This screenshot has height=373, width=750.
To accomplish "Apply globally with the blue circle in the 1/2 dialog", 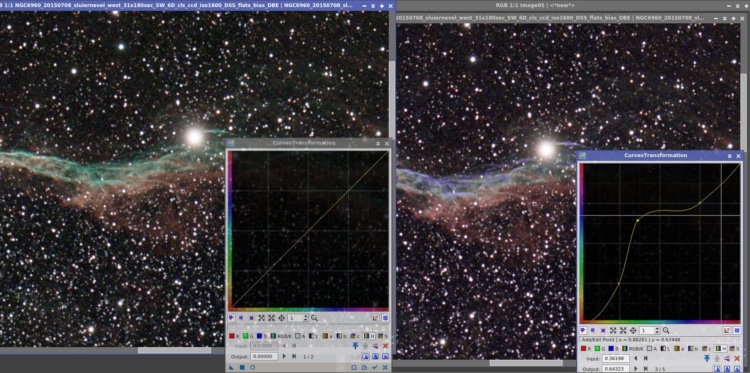I will pos(253,367).
